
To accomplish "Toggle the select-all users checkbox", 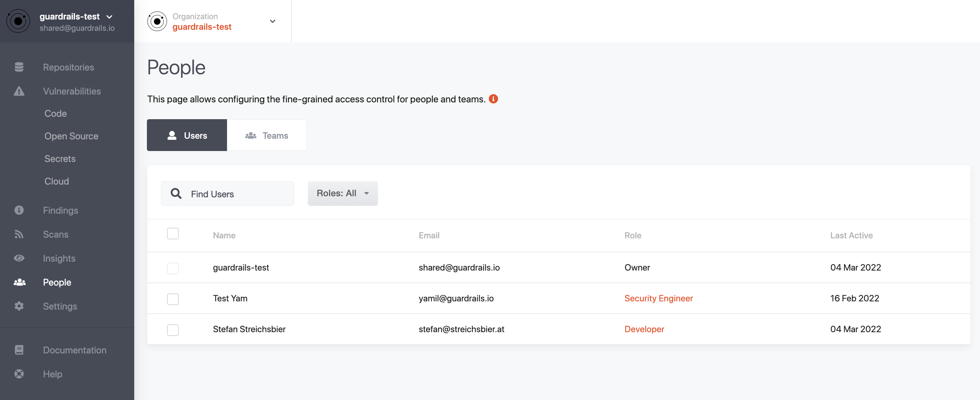I will point(173,233).
